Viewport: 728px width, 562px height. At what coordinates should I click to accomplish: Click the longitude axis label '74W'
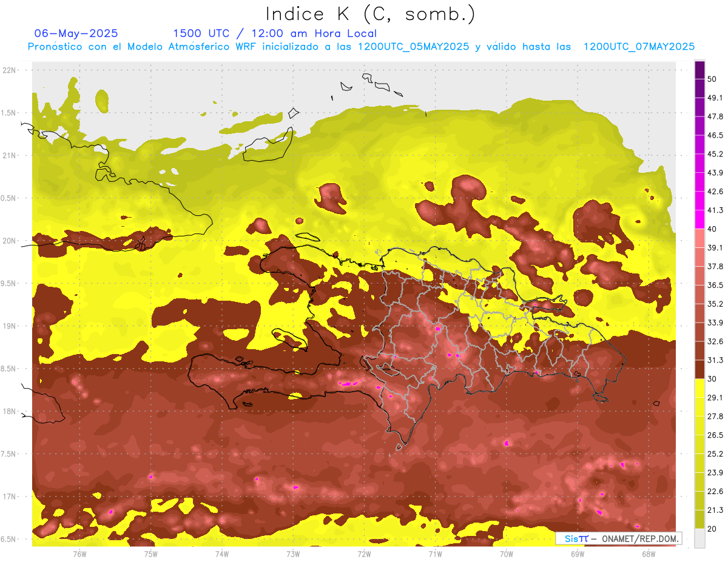pyautogui.click(x=221, y=554)
